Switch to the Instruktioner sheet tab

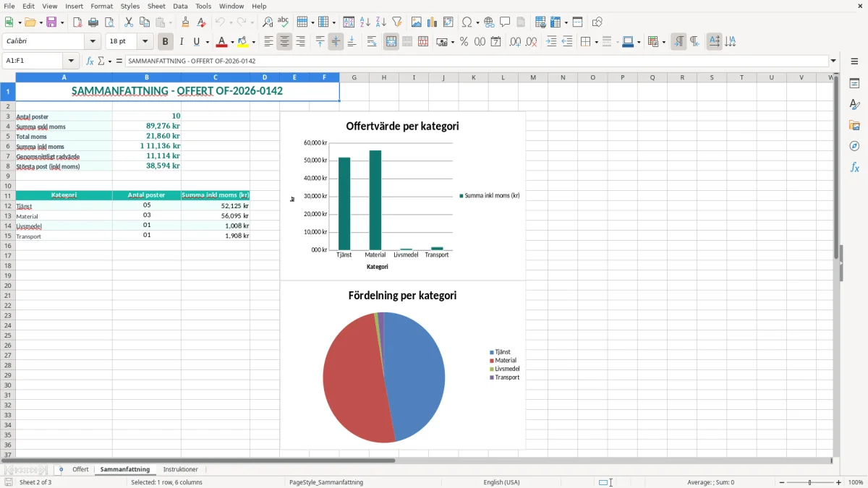tap(180, 469)
